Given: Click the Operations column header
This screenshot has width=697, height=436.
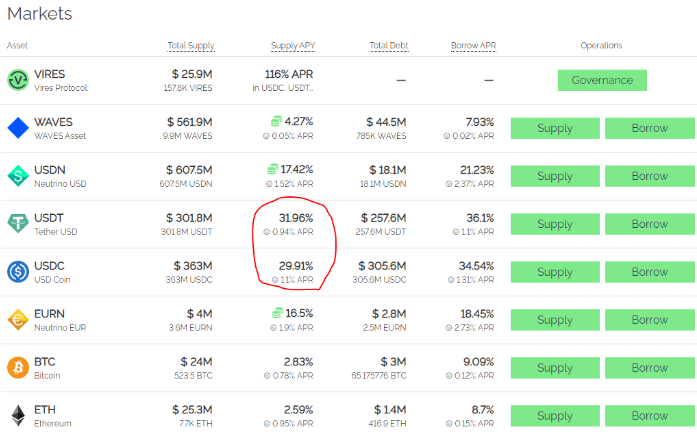Looking at the screenshot, I should (x=601, y=45).
